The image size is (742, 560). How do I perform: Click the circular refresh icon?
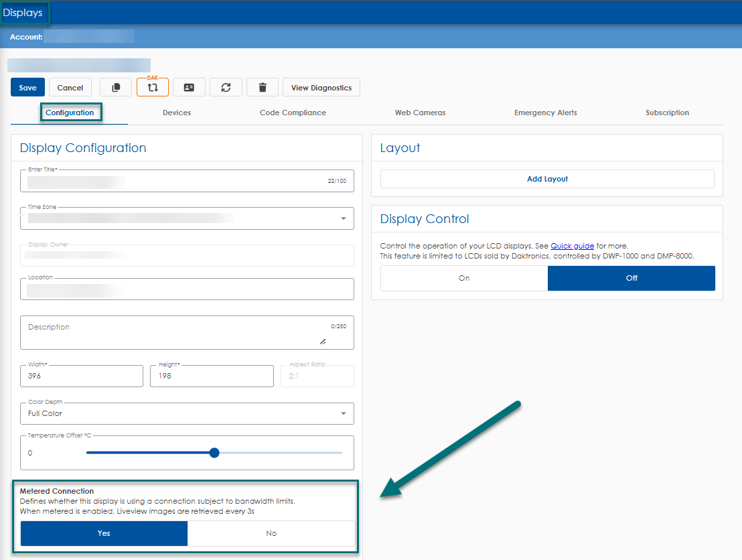pyautogui.click(x=226, y=87)
